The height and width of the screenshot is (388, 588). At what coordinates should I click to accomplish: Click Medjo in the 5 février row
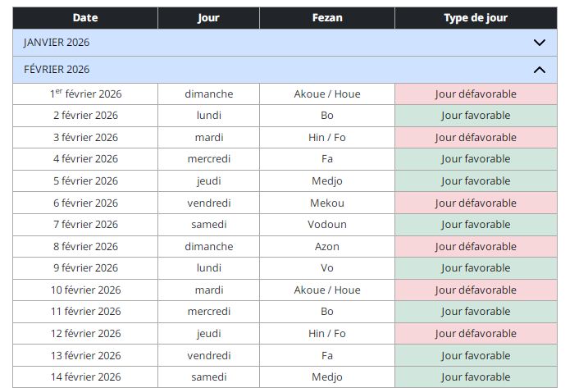pos(327,181)
